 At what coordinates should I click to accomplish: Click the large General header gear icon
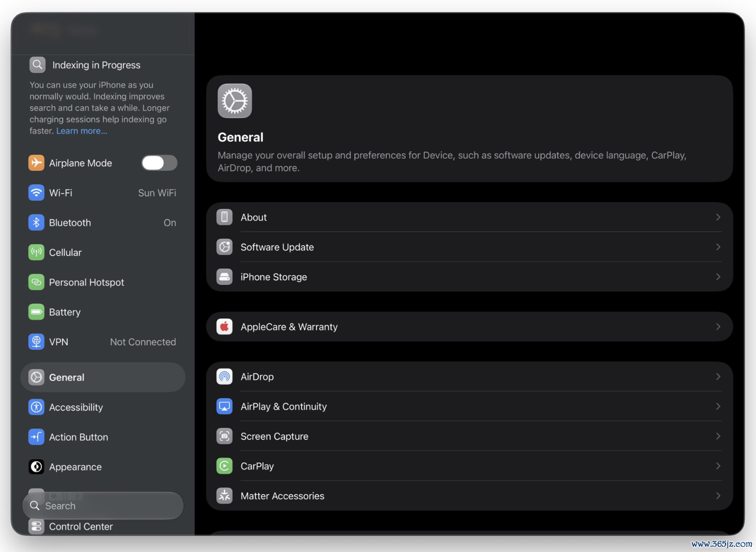(x=235, y=101)
